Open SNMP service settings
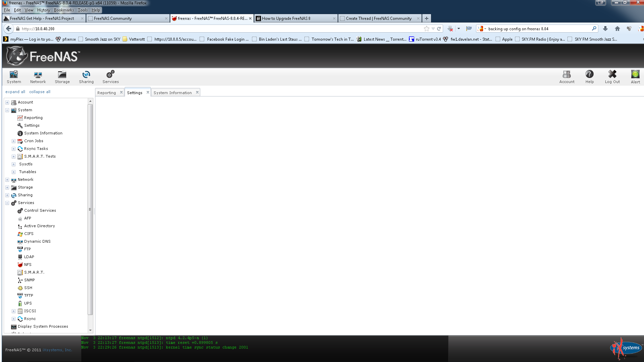The width and height of the screenshot is (644, 362). point(29,280)
